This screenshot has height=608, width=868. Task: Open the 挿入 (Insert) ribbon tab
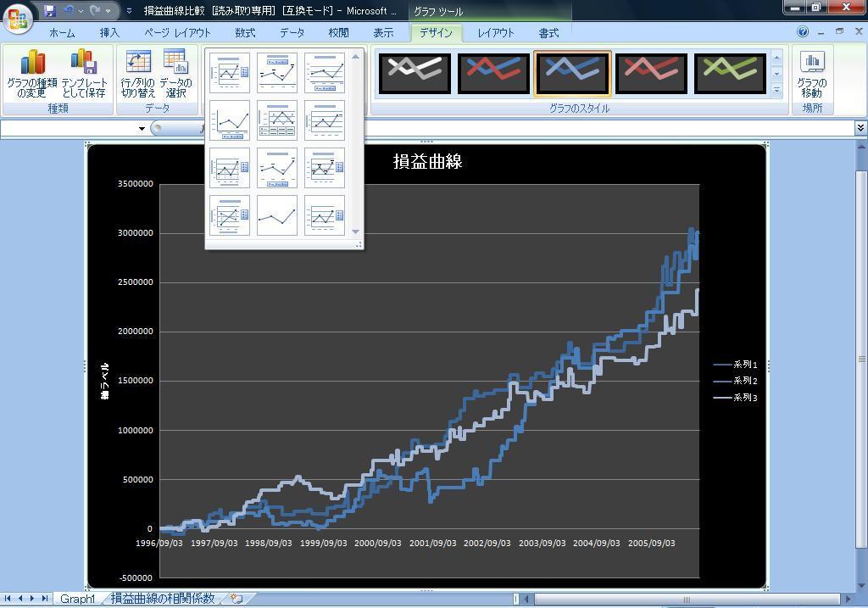tap(109, 33)
